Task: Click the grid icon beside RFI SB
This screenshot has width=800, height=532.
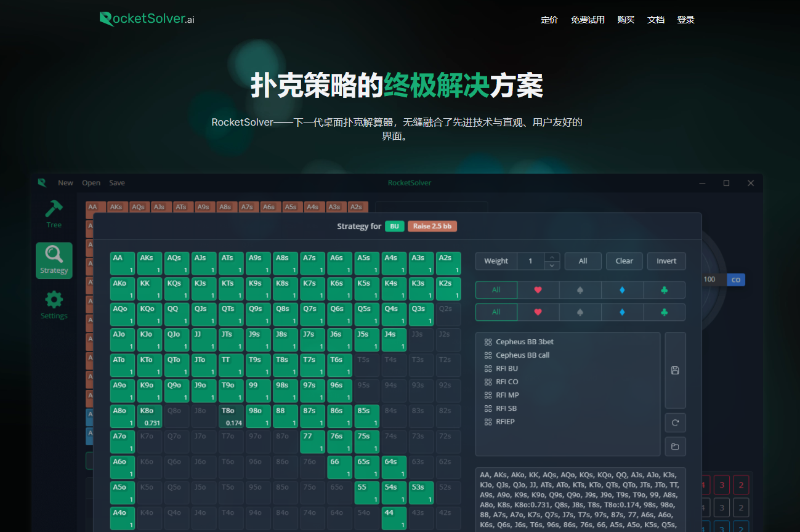Action: point(488,408)
